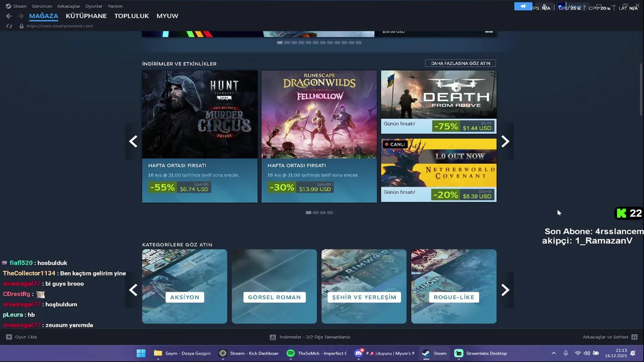Open the MYUW profile tab
The image size is (644, 362).
pyautogui.click(x=168, y=16)
